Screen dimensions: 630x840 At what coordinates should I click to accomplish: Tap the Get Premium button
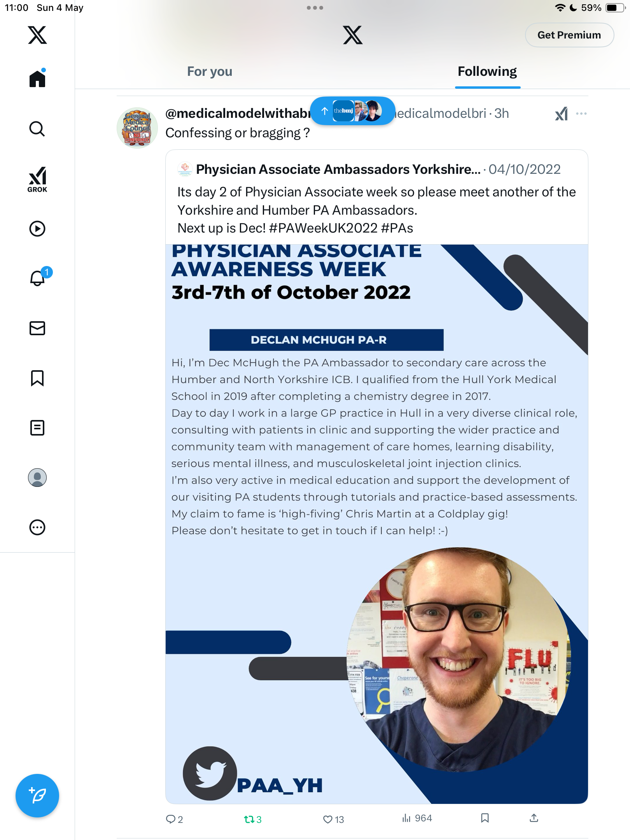tap(569, 35)
